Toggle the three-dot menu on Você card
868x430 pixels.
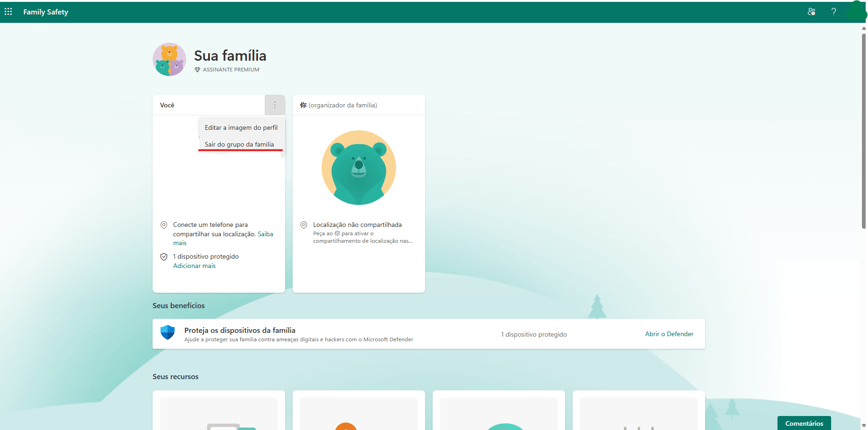[x=275, y=105]
